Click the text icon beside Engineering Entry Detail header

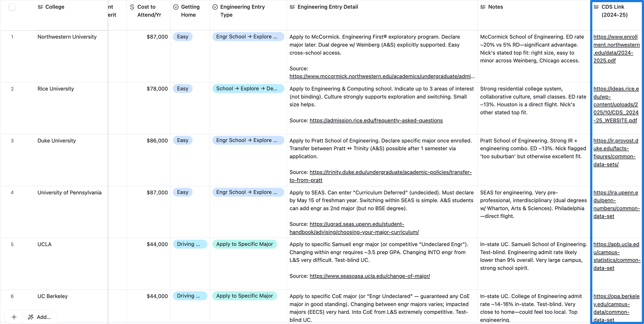coord(292,7)
